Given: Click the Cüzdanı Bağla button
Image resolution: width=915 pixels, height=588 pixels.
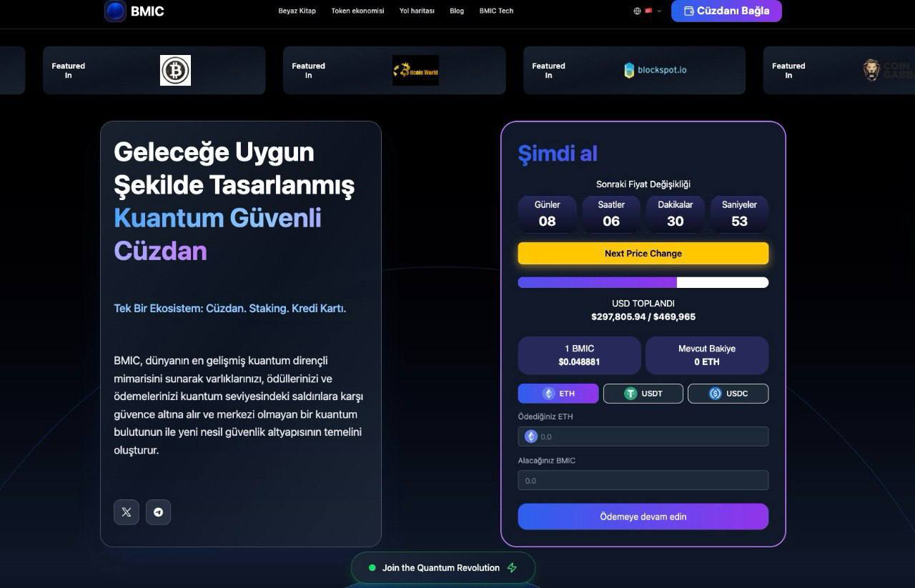Looking at the screenshot, I should [726, 11].
